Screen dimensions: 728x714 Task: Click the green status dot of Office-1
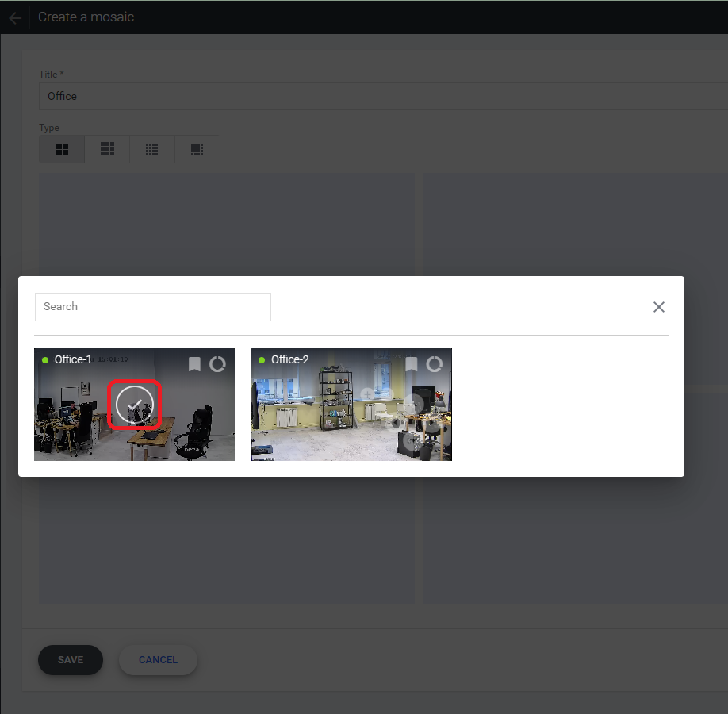coord(45,360)
